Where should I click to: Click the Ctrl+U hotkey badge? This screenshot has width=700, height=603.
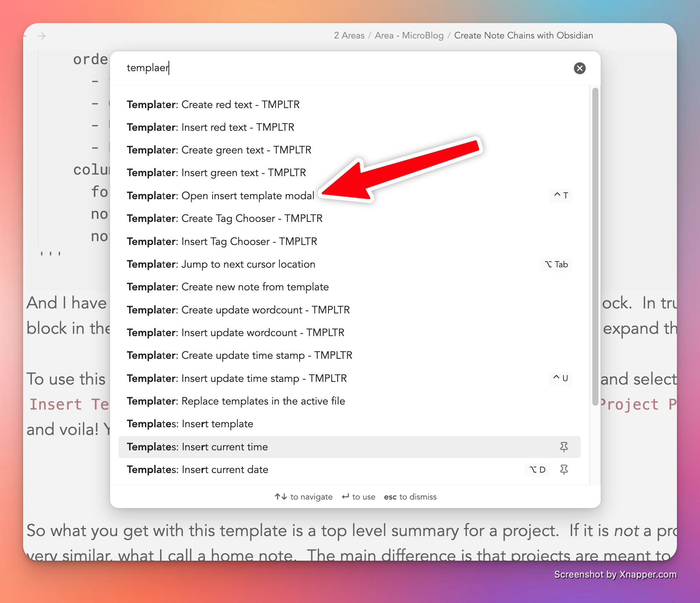(x=560, y=378)
